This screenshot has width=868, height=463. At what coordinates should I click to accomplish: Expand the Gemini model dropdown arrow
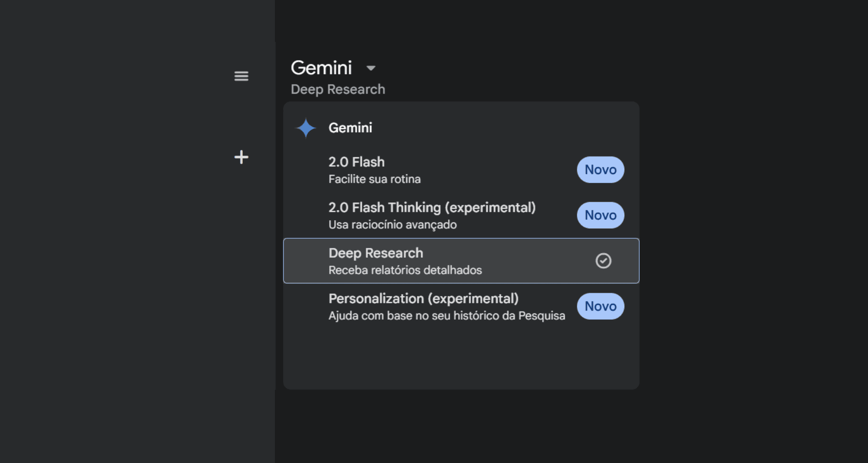tap(371, 68)
